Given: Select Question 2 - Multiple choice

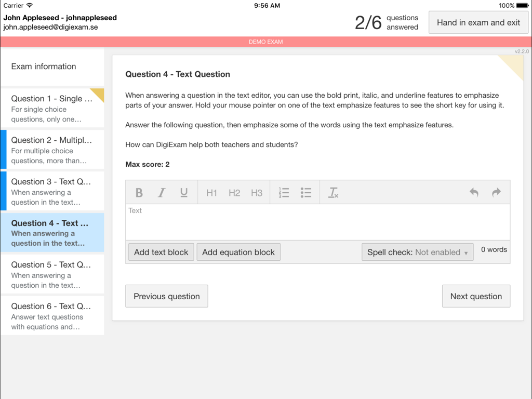Looking at the screenshot, I should (x=52, y=150).
